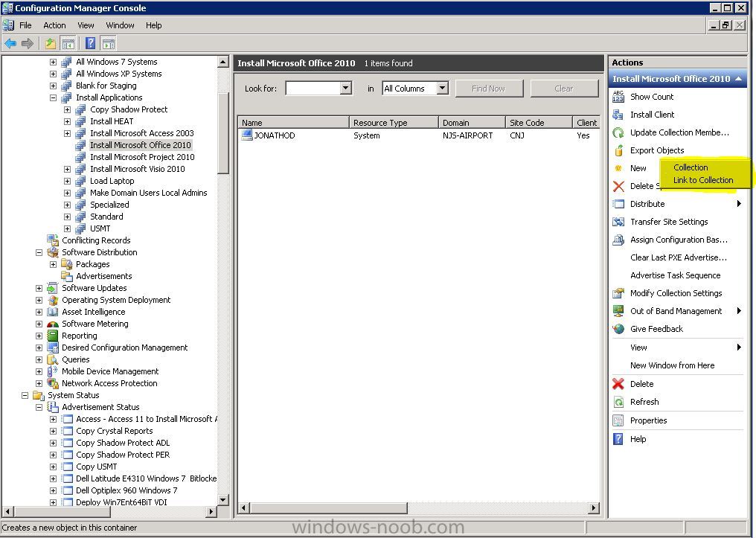The height and width of the screenshot is (538, 756).
Task: Expand the Operating System Deployment node
Action: [x=39, y=300]
